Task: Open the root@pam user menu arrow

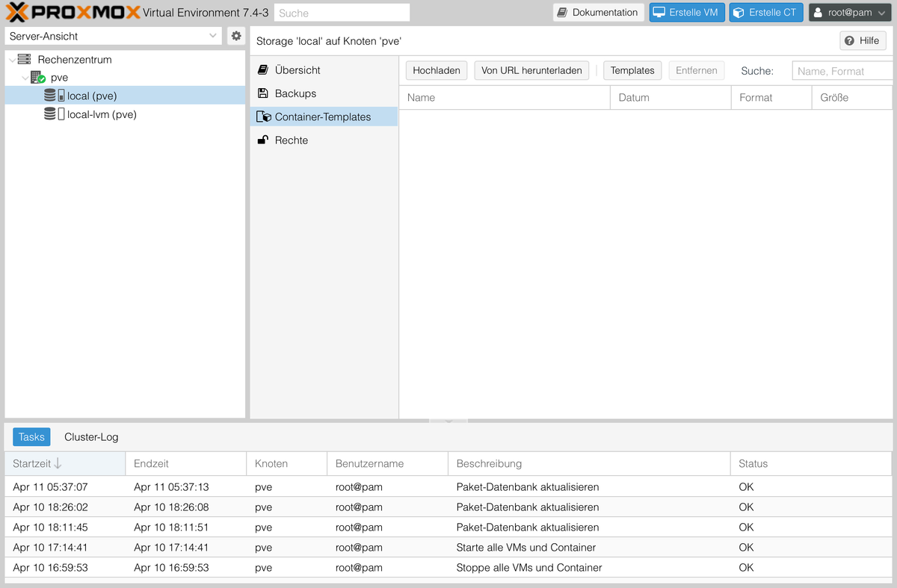Action: point(881,13)
